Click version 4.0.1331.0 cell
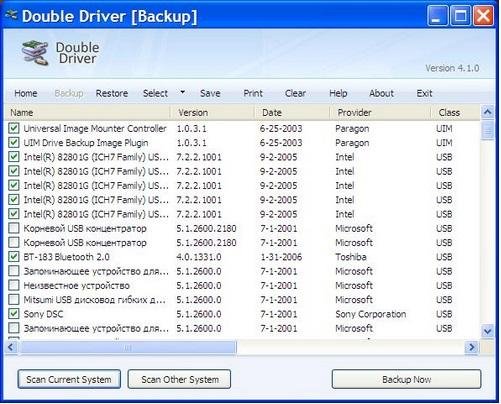Image resolution: width=501 pixels, height=404 pixels. (x=199, y=257)
